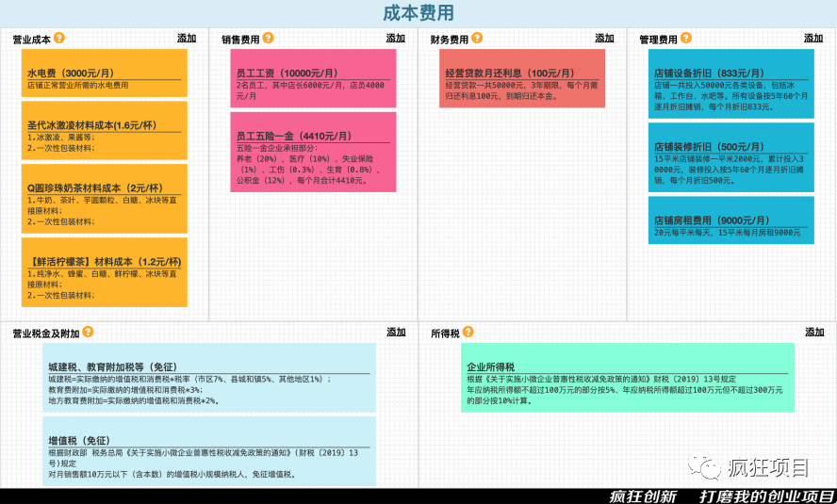The width and height of the screenshot is (837, 504).
Task: Click the help icon next to 财务费用
Action: coord(477,39)
